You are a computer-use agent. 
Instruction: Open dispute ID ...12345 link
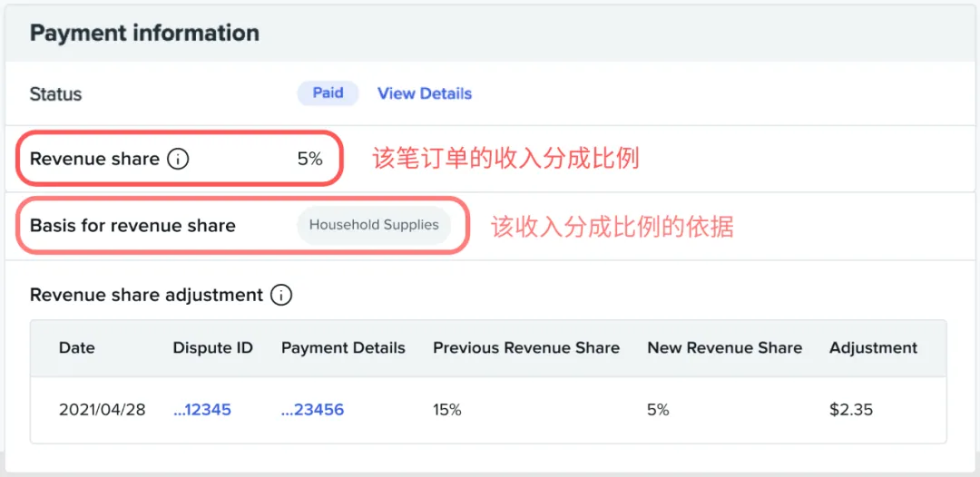pyautogui.click(x=201, y=410)
